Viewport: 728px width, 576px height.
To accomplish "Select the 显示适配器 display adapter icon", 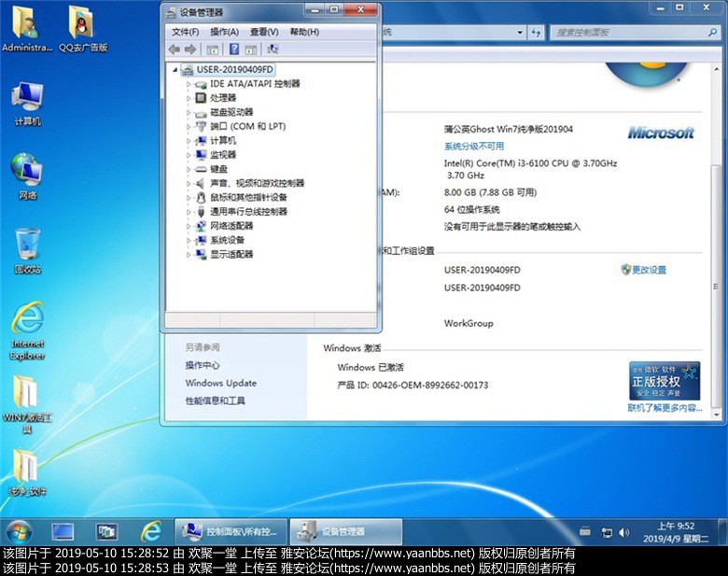I will click(201, 255).
